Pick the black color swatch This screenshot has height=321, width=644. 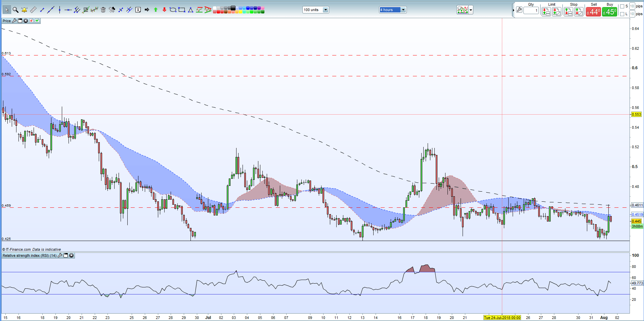[x=233, y=8]
